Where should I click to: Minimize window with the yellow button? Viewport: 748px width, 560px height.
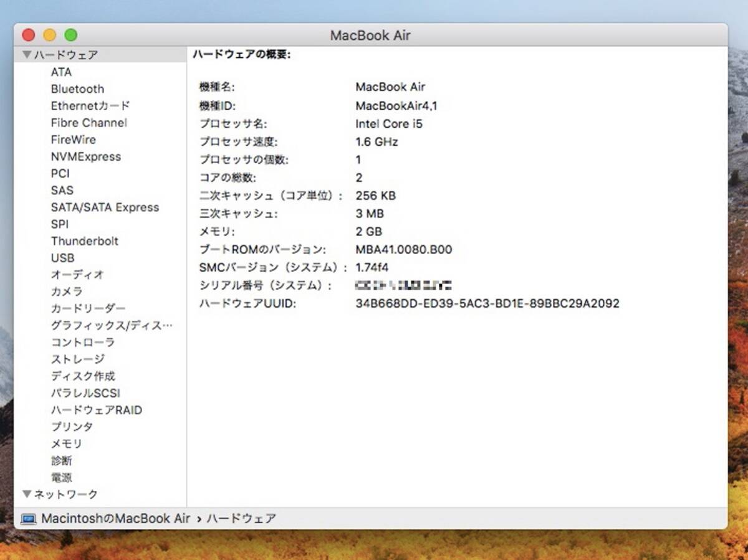click(x=49, y=35)
